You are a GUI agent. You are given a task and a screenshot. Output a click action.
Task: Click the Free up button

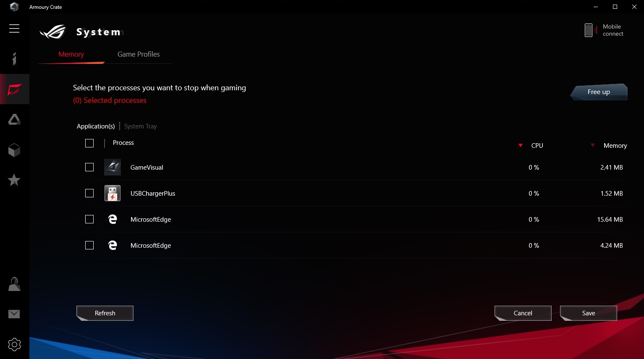(x=599, y=92)
